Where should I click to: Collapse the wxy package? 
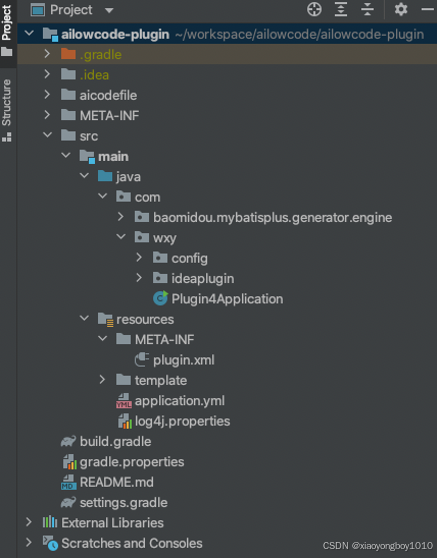[121, 237]
